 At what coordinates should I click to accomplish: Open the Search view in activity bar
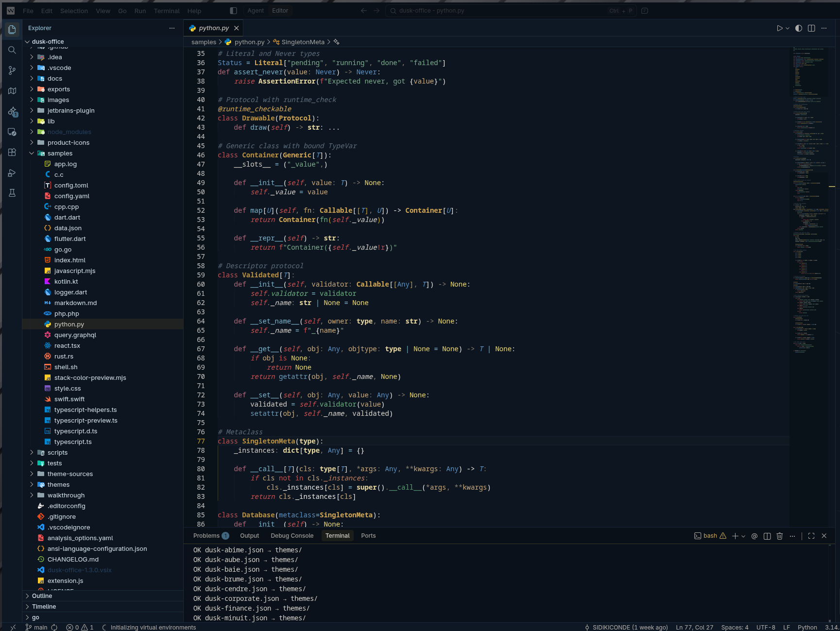pos(12,50)
